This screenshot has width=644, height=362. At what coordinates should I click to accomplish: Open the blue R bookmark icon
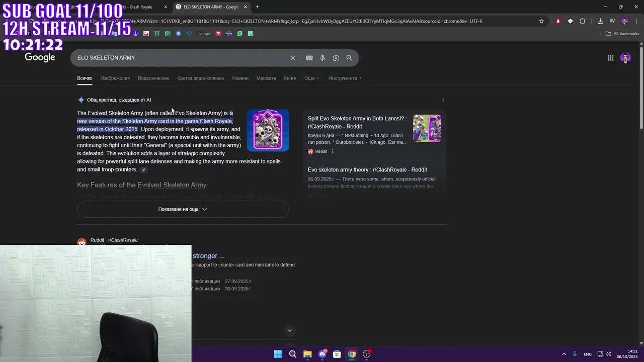(x=179, y=34)
